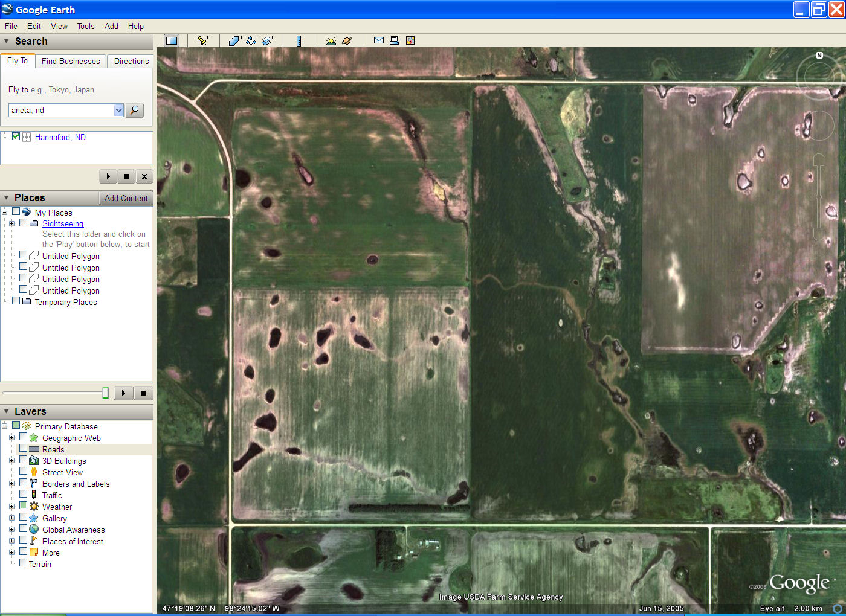
Task: Add a placemark with the pushpin icon
Action: [203, 40]
